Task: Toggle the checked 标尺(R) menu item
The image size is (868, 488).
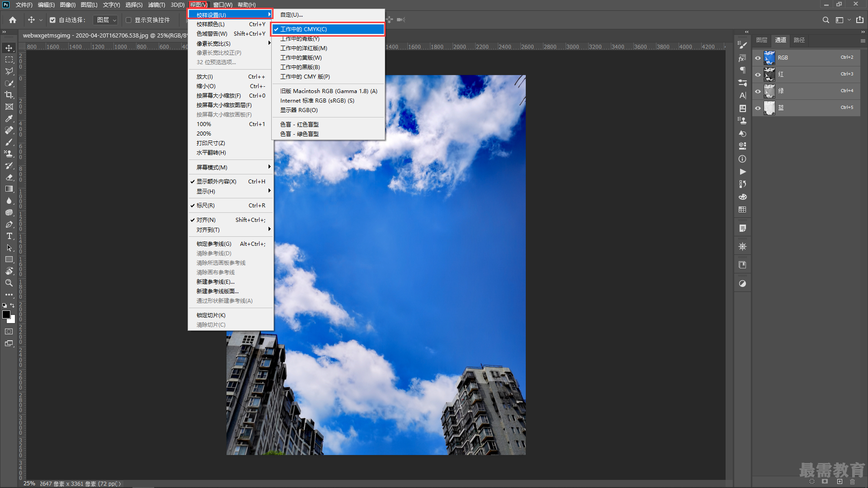Action: [231, 206]
